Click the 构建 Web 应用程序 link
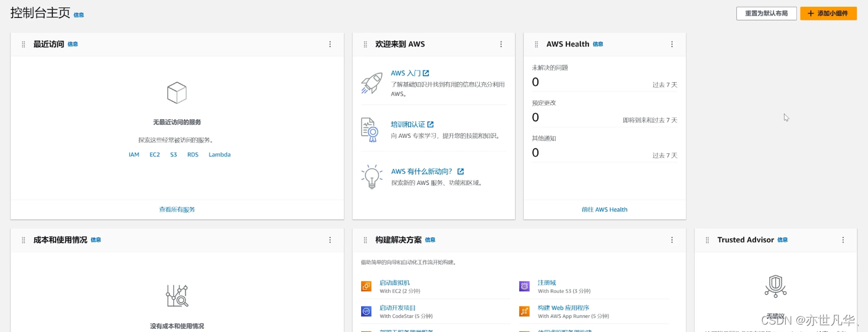Screen dimensions: 868x332 563,308
